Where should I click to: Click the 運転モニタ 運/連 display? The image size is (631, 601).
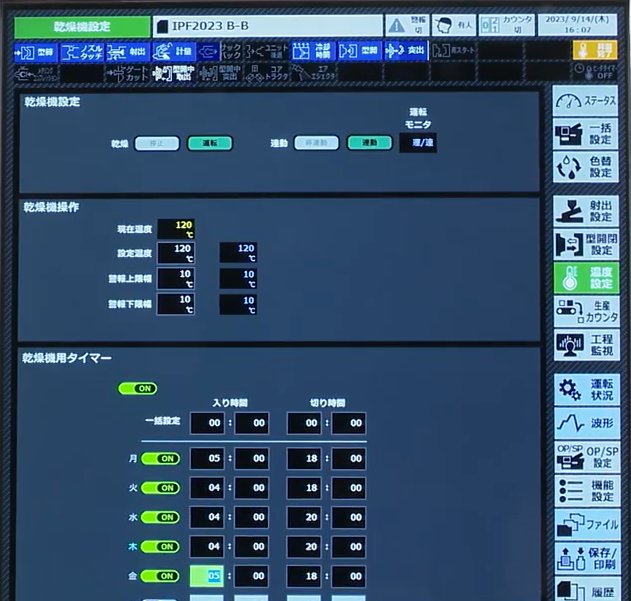[x=418, y=143]
